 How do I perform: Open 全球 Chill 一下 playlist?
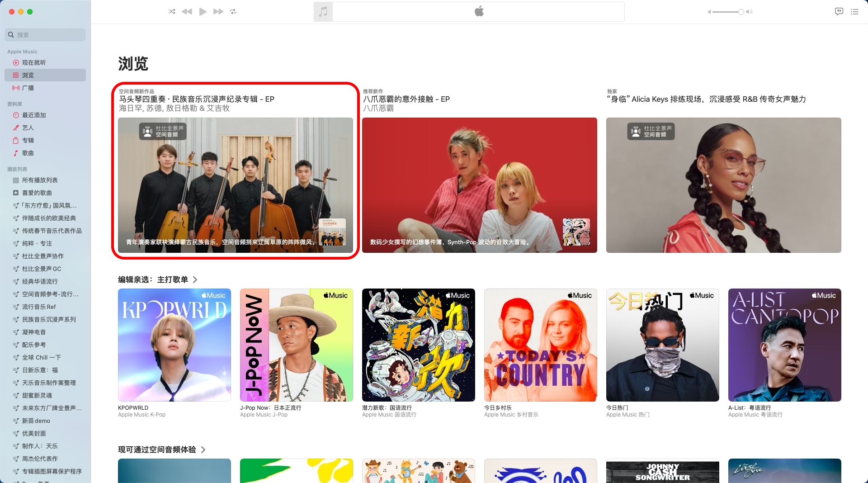45,357
